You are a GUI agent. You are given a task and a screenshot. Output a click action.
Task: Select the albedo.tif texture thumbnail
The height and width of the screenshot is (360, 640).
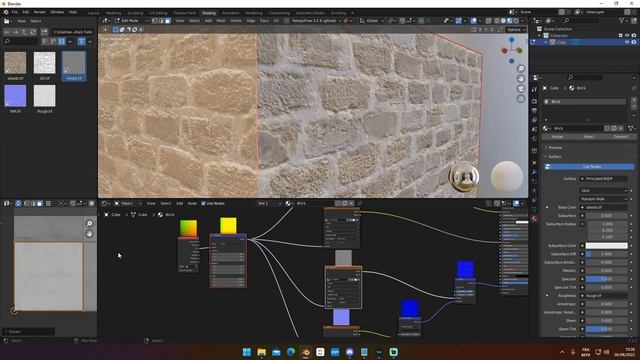pyautogui.click(x=15, y=63)
